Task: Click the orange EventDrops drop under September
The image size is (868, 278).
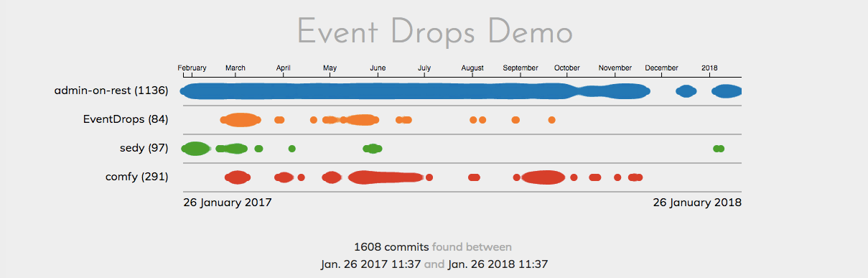Action: (515, 120)
